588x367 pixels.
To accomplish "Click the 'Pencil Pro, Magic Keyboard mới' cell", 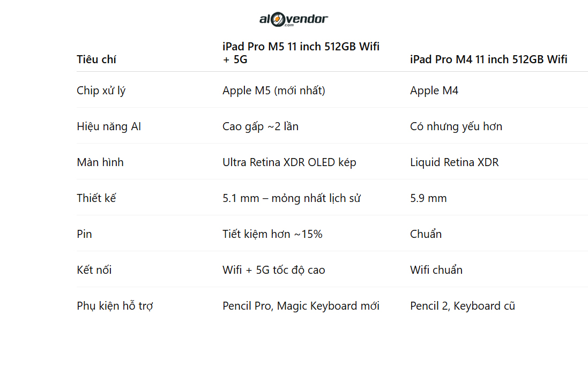I will point(301,306).
